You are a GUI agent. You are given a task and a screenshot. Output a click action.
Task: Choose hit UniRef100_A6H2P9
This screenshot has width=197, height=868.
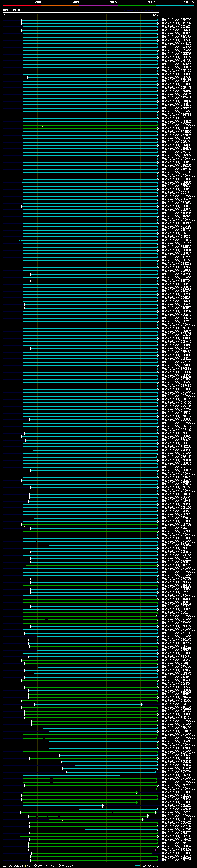point(176,728)
